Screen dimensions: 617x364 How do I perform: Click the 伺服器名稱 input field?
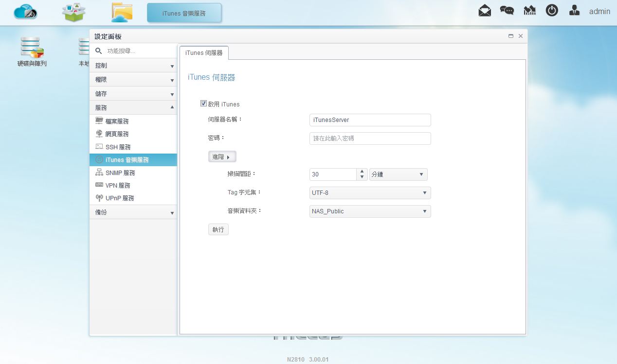pos(370,120)
